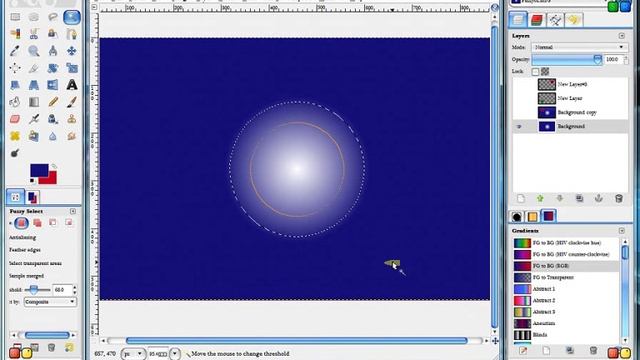Select the Ellipse Select tool
640x360 pixels.
[34, 17]
